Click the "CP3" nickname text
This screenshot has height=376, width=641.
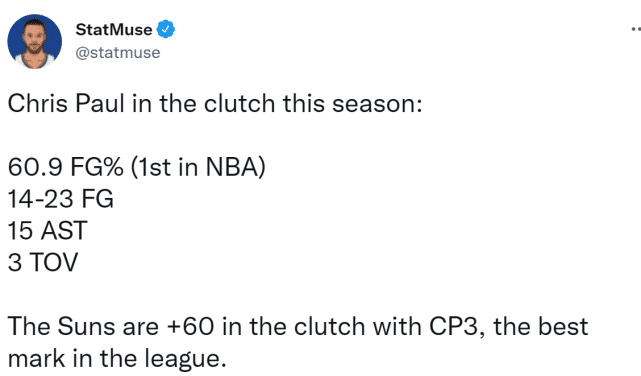click(x=454, y=326)
